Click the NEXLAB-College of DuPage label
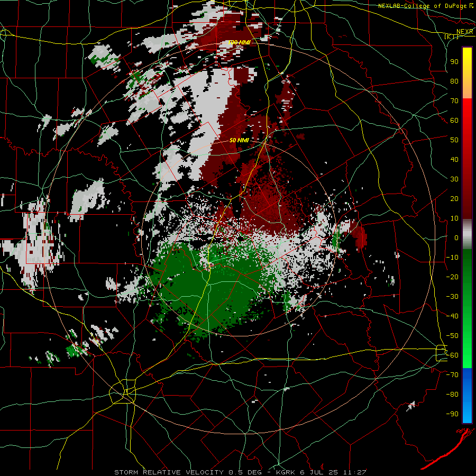This screenshot has width=476, height=476. pyautogui.click(x=422, y=6)
